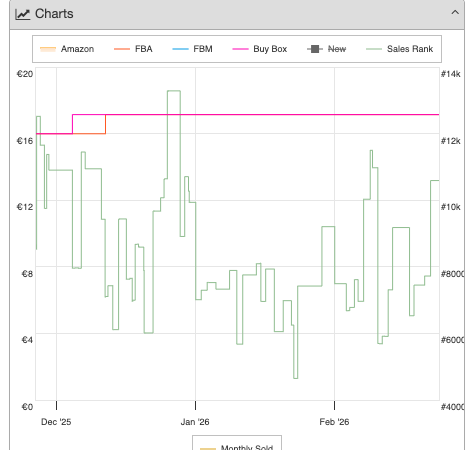Click the Sales Rank green legend line
This screenshot has height=450, width=474.
374,49
